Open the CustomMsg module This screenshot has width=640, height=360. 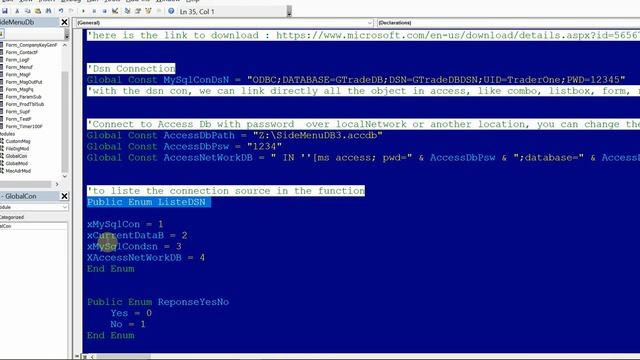[18, 141]
